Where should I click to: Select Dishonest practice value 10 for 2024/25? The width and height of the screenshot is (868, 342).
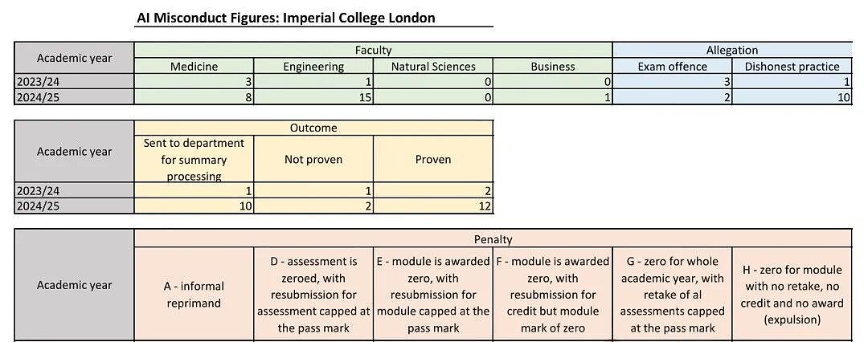(792, 97)
